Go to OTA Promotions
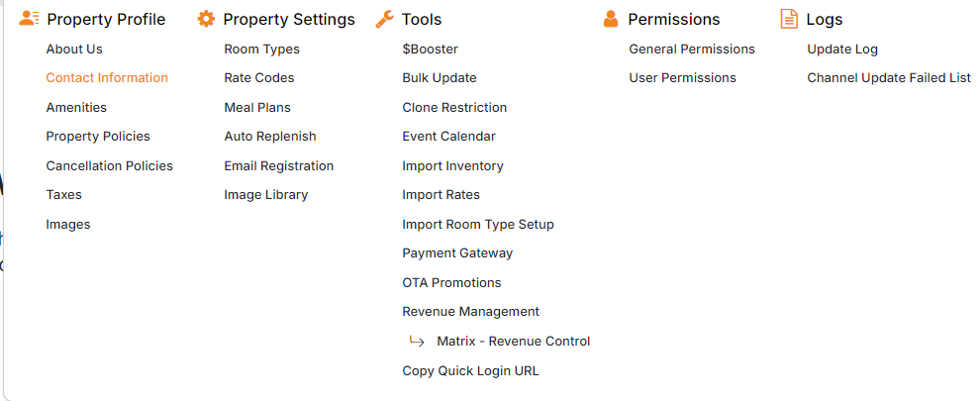This screenshot has width=980, height=401. click(451, 283)
